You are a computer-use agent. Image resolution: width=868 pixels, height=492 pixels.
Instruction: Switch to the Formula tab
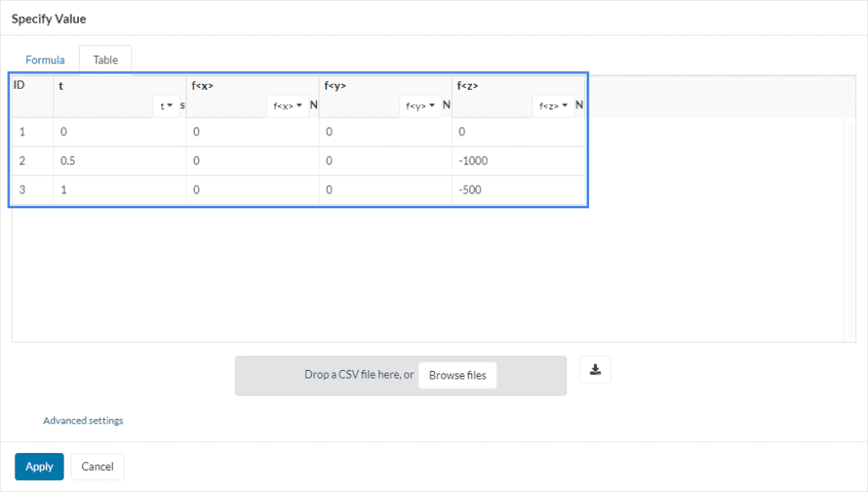click(x=45, y=60)
